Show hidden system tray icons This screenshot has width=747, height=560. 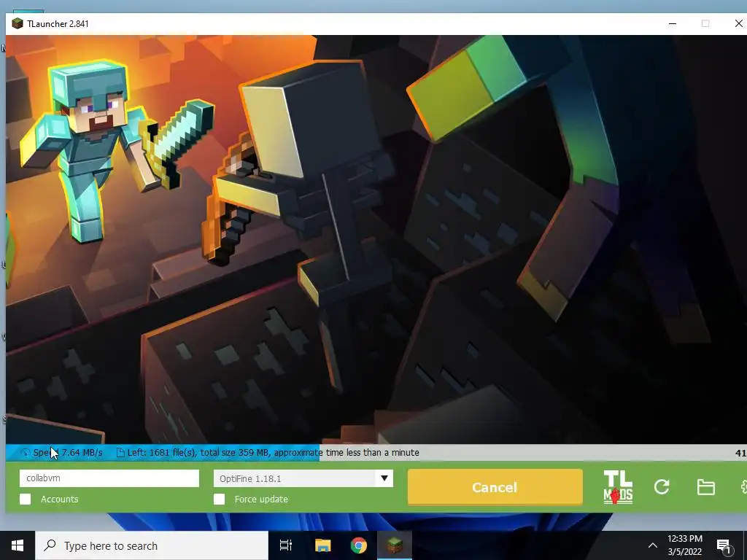[x=653, y=545]
